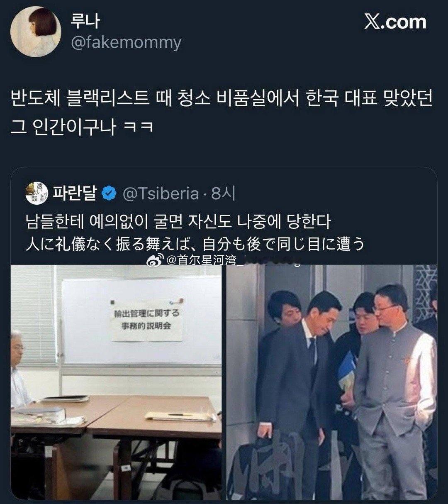Click the quoted tweet's Japanese text line
Image resolution: width=448 pixels, height=504 pixels.
tap(195, 244)
